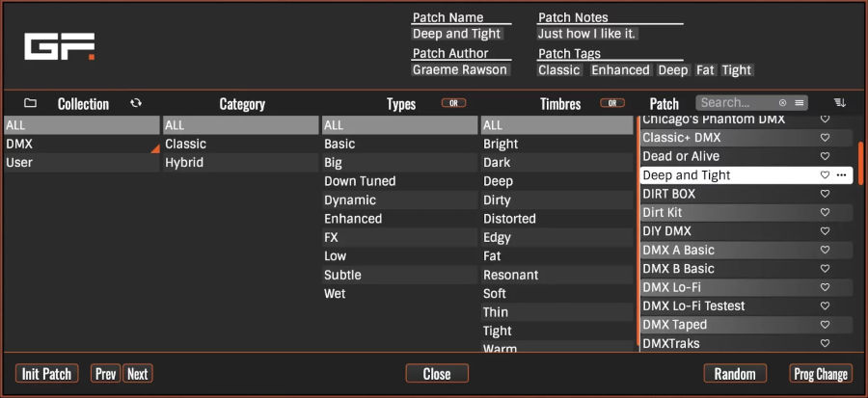This screenshot has width=868, height=398.
Task: Toggle the Types OR filter mode
Action: pyautogui.click(x=453, y=103)
